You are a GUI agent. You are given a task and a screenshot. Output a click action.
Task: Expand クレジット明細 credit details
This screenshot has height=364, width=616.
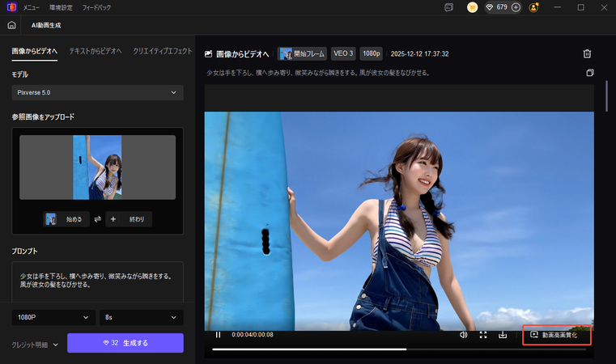coord(35,345)
